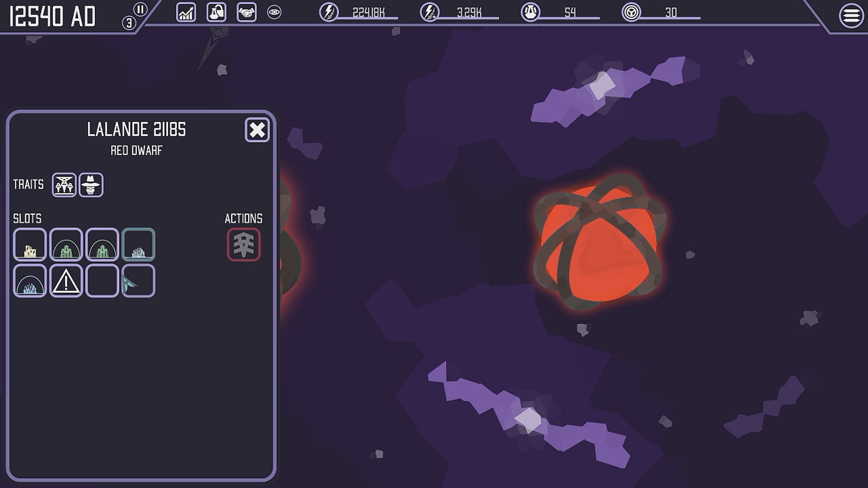Click the resource icon showing 54
The width and height of the screenshot is (868, 488).
[530, 12]
